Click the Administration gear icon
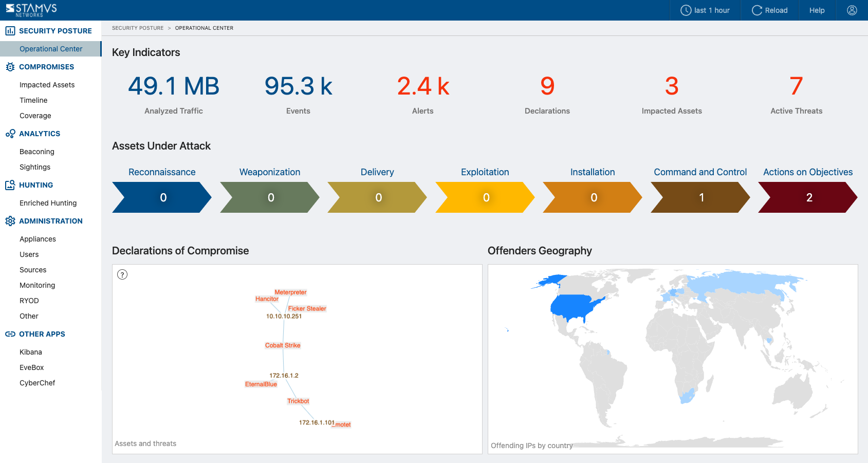 point(10,221)
